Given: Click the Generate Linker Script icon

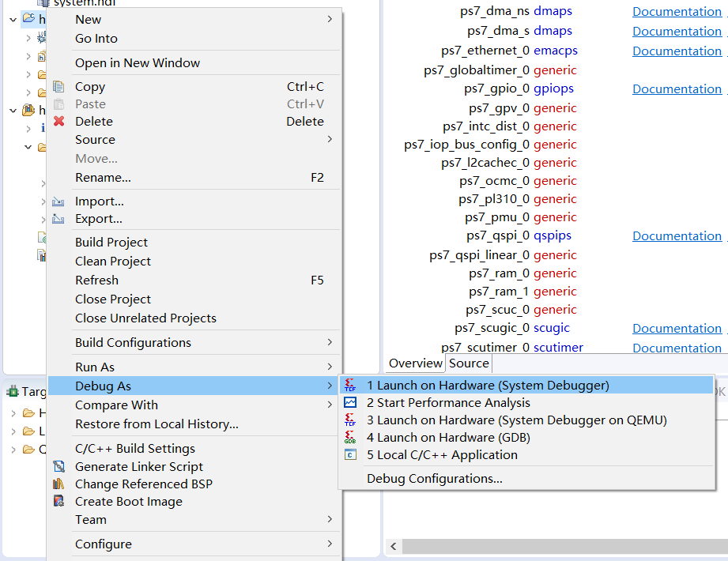Looking at the screenshot, I should coord(58,467).
